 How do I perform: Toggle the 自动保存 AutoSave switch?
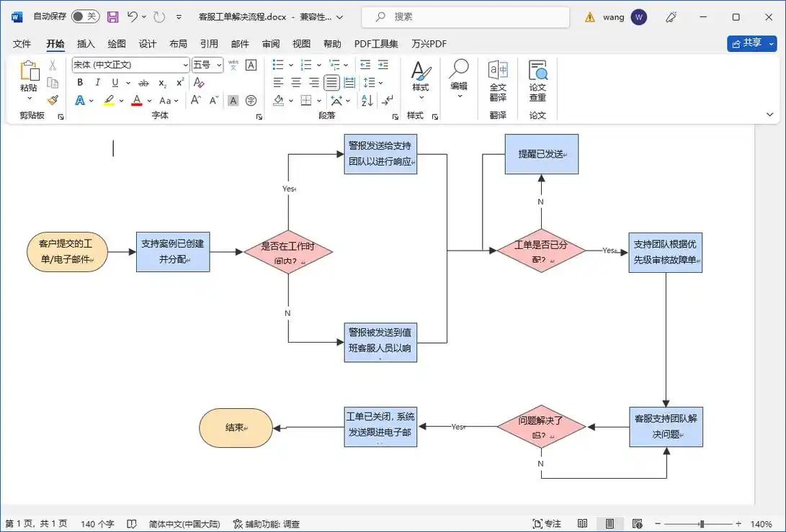85,17
